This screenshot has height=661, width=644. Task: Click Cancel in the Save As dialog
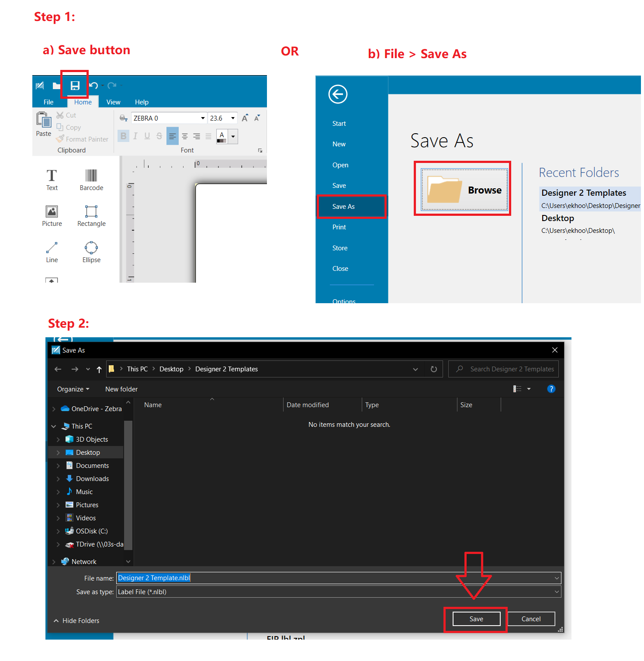tap(531, 619)
